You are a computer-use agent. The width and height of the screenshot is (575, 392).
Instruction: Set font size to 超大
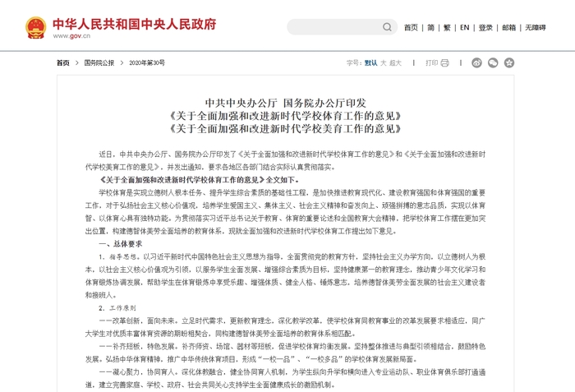tap(395, 63)
